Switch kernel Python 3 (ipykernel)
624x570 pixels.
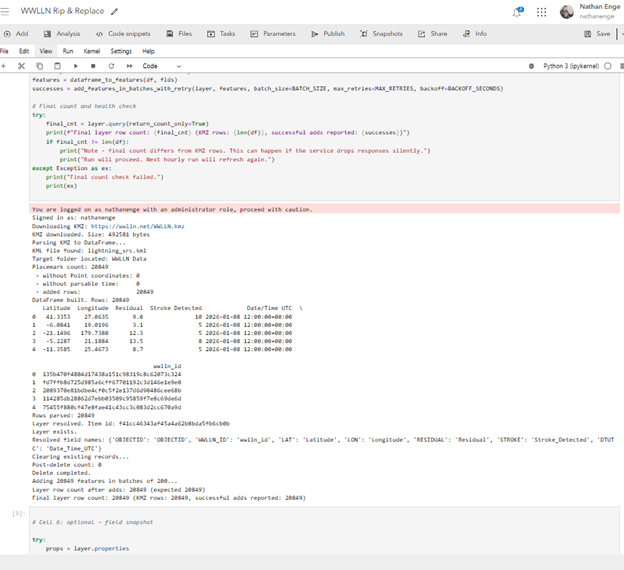coord(571,66)
